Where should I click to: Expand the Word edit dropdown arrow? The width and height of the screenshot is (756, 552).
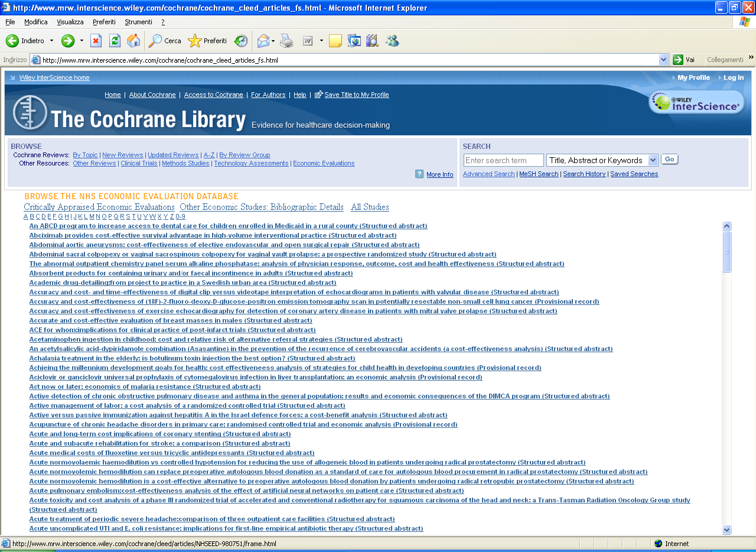321,41
